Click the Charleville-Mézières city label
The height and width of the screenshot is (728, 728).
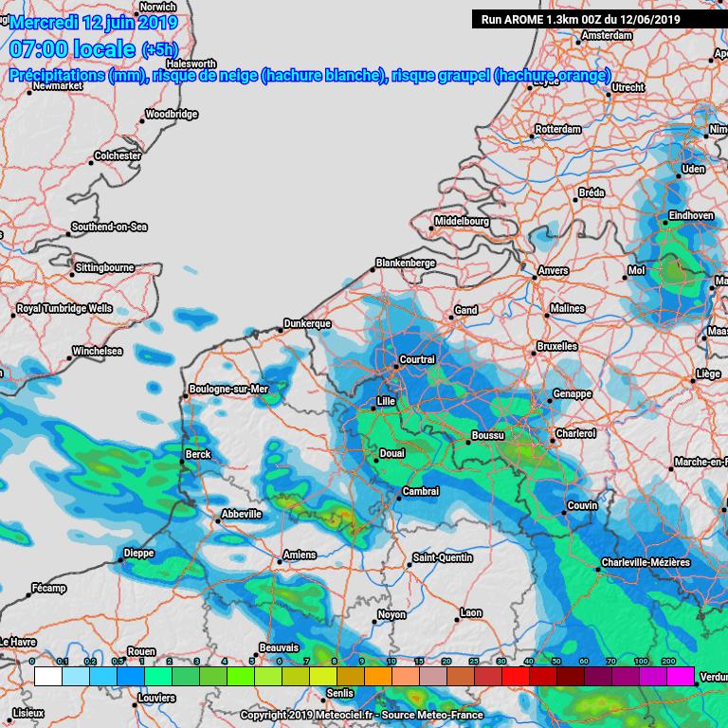tap(646, 562)
